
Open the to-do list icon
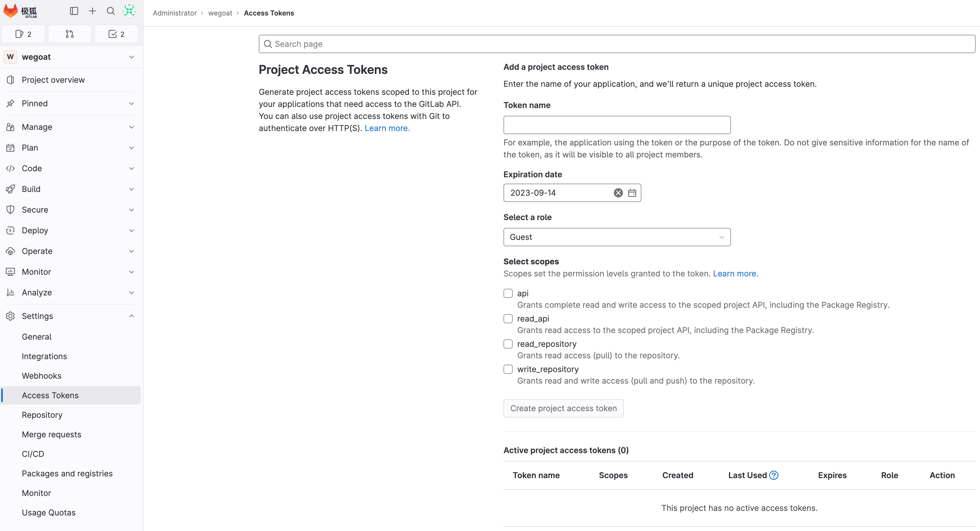pos(116,34)
